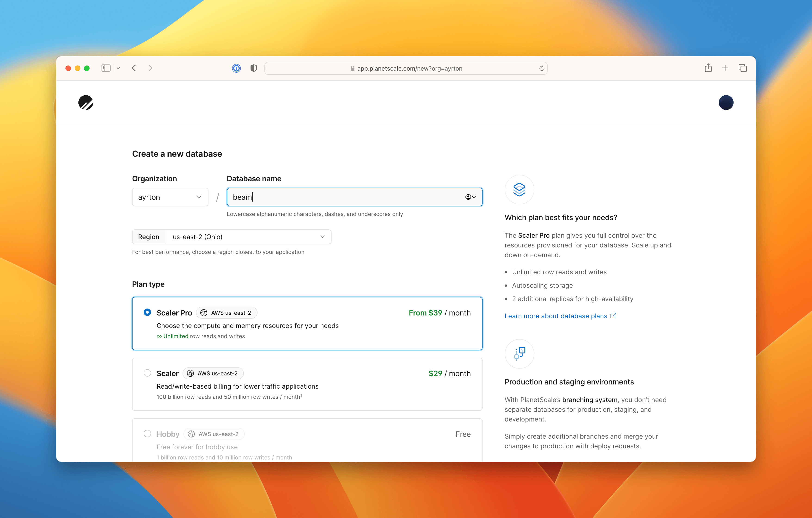The height and width of the screenshot is (518, 812).
Task: Click the 'Organization' field label
Action: (x=155, y=178)
